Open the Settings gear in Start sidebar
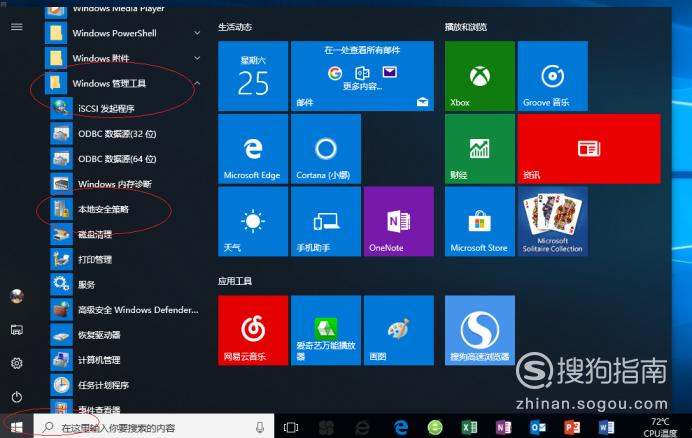The width and height of the screenshot is (692, 438). pyautogui.click(x=17, y=363)
